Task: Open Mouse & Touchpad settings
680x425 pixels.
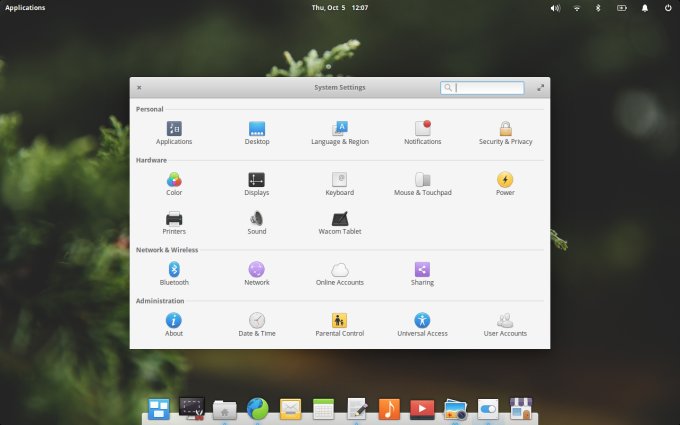Action: [422, 184]
